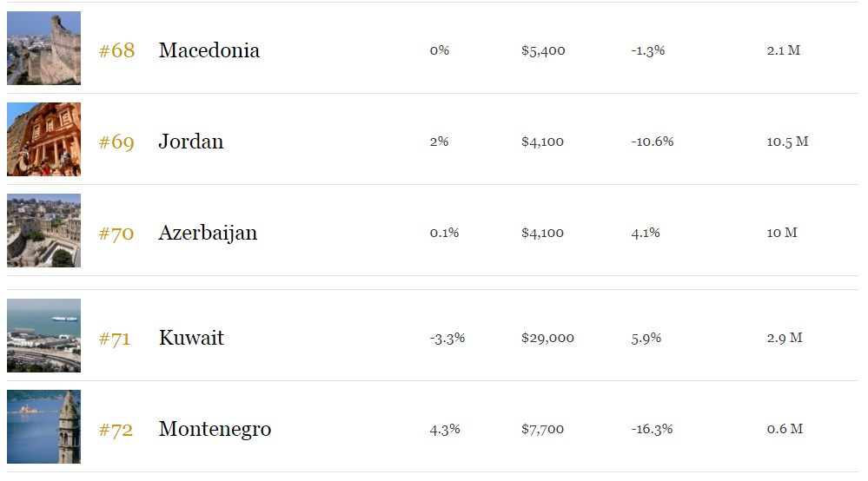The width and height of the screenshot is (868, 481).
Task: Click Macedonia's $5,400 GDP per capita
Action: [543, 50]
